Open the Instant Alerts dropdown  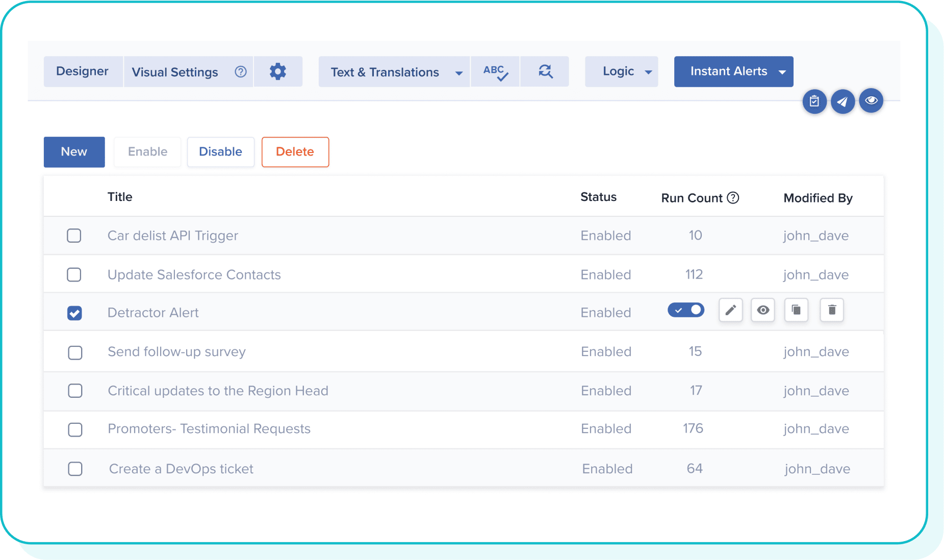click(733, 71)
